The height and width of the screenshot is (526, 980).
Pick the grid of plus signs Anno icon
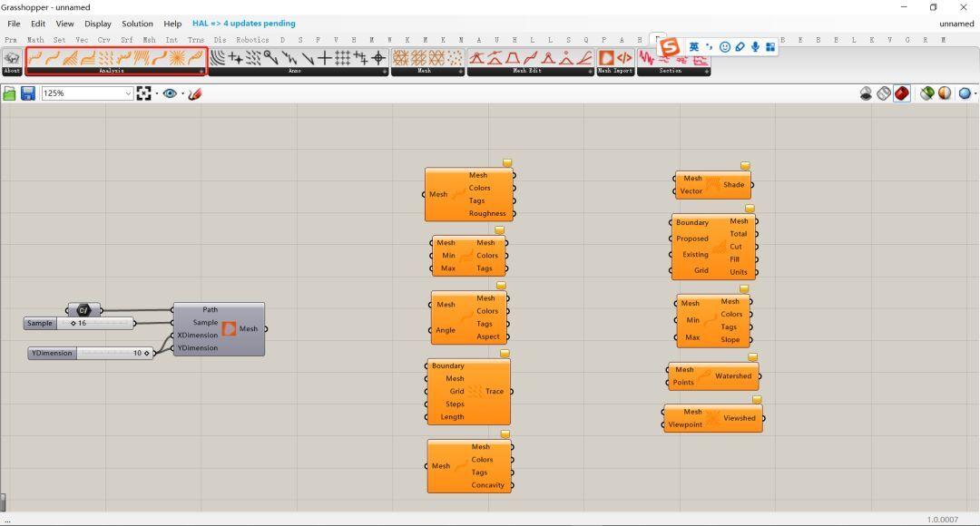click(x=342, y=58)
